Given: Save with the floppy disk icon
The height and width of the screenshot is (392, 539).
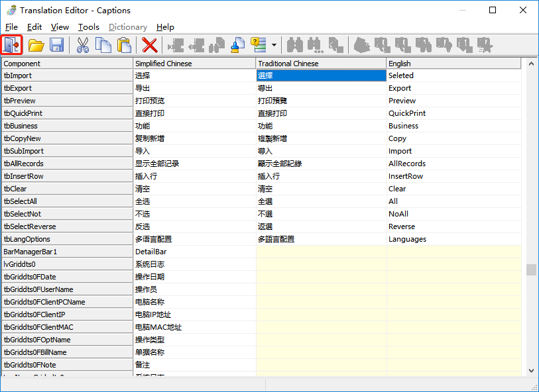Looking at the screenshot, I should [57, 45].
